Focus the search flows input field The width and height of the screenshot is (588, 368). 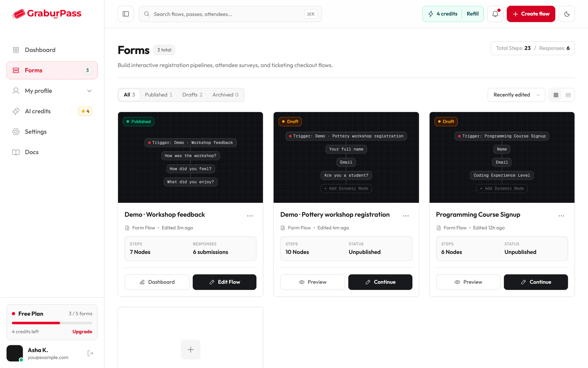[230, 14]
